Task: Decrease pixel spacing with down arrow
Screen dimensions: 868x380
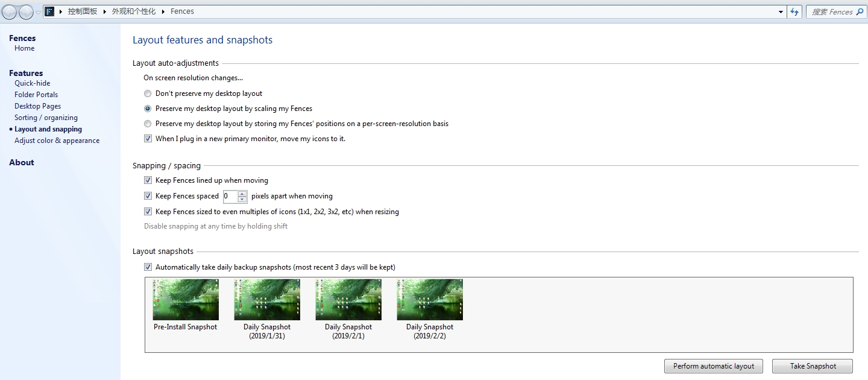Action: (242, 200)
